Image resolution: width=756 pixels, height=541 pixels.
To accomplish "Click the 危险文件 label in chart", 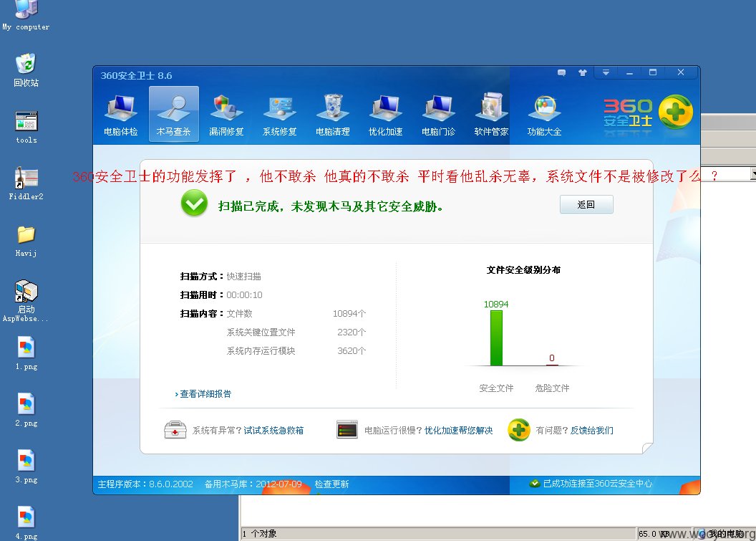I will click(552, 388).
